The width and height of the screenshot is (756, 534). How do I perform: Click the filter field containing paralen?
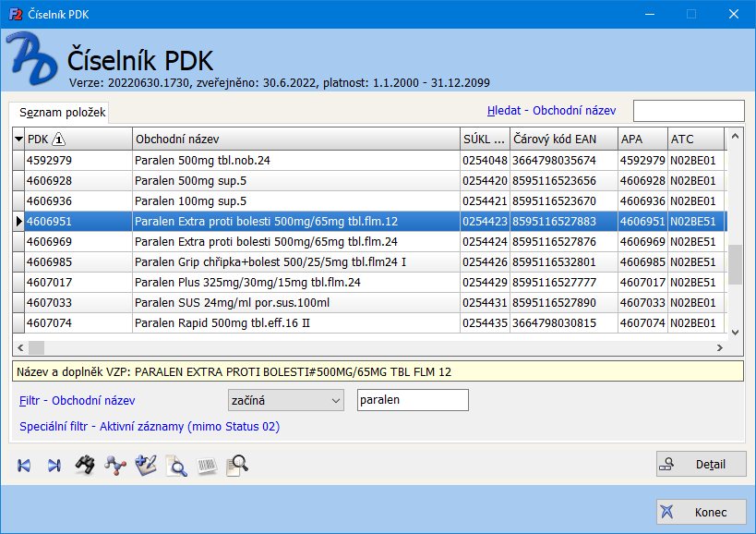pyautogui.click(x=413, y=400)
